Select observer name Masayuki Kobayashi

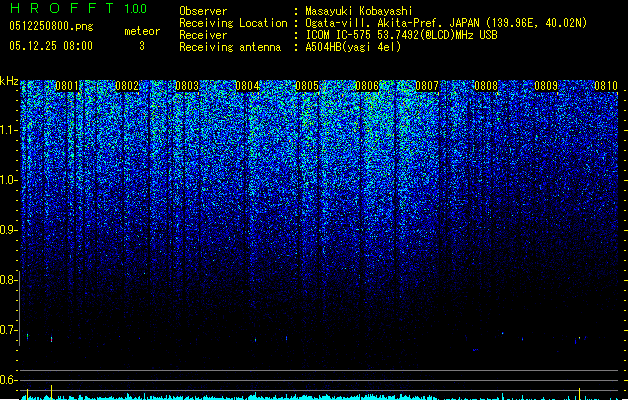[359, 11]
